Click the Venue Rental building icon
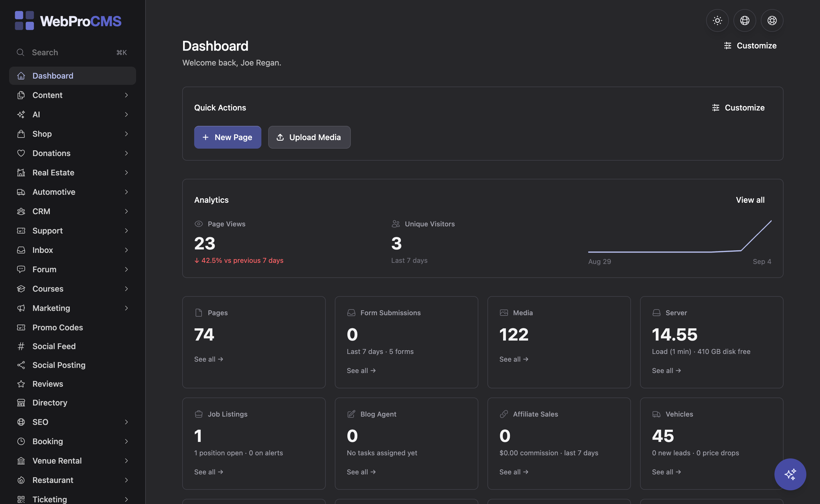820x504 pixels. click(21, 461)
